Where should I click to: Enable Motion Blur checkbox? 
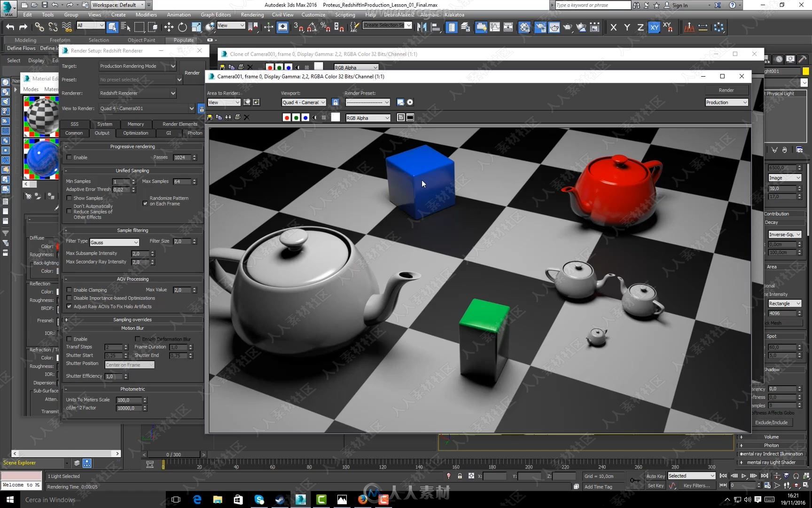coord(69,339)
